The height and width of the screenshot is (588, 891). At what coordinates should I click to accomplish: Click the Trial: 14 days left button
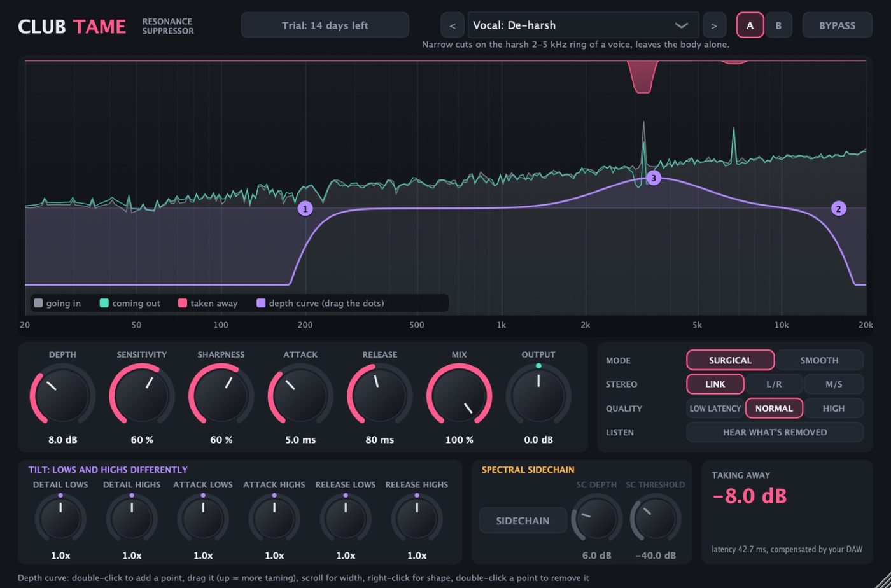pos(325,25)
